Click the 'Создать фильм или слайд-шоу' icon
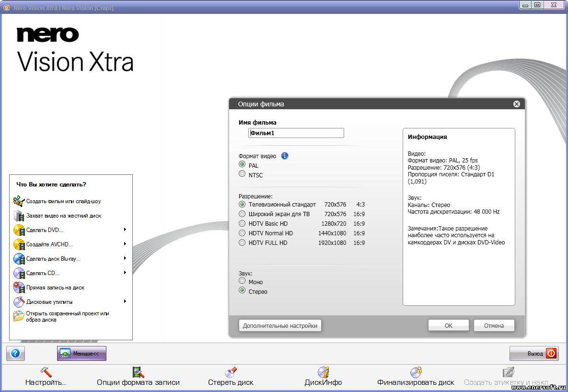 pos(19,201)
